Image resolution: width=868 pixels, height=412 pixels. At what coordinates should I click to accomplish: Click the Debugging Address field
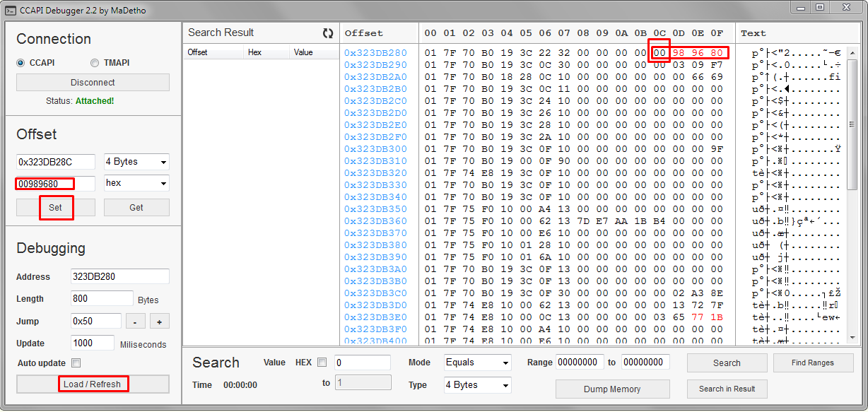(x=119, y=276)
